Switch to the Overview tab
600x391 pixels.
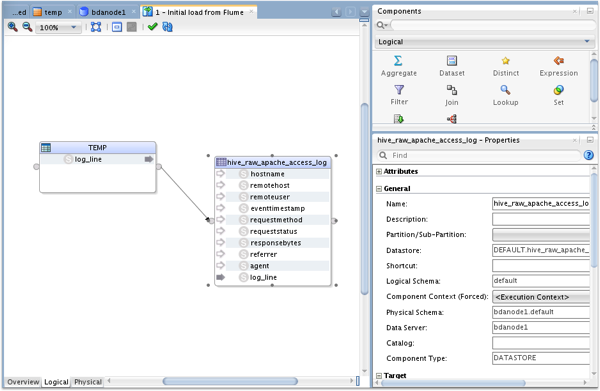pos(23,381)
